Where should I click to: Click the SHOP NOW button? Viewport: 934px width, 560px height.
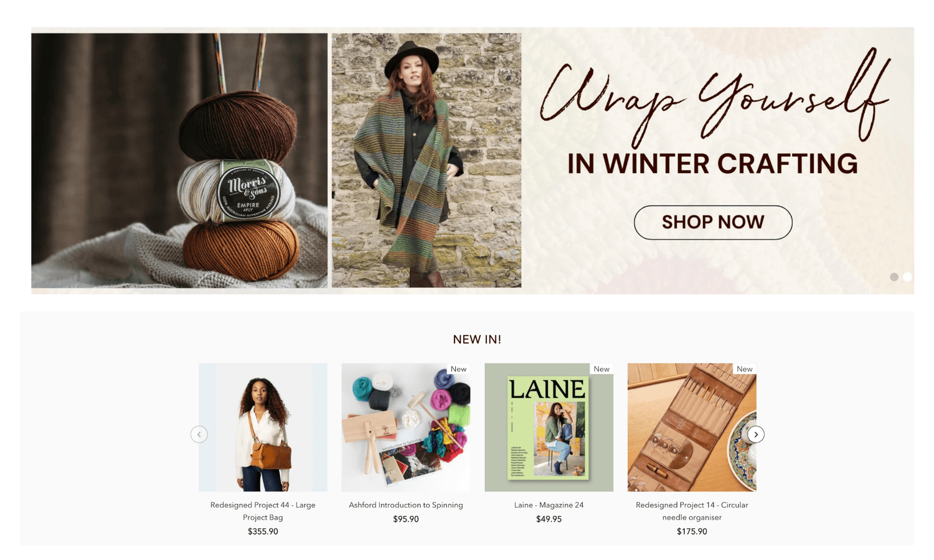click(713, 222)
